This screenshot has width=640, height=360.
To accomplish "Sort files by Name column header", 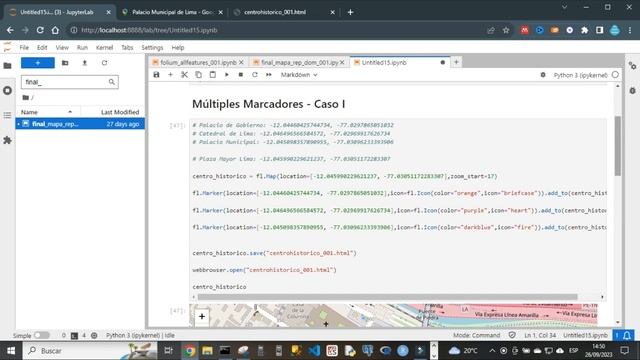I will 48,112.
